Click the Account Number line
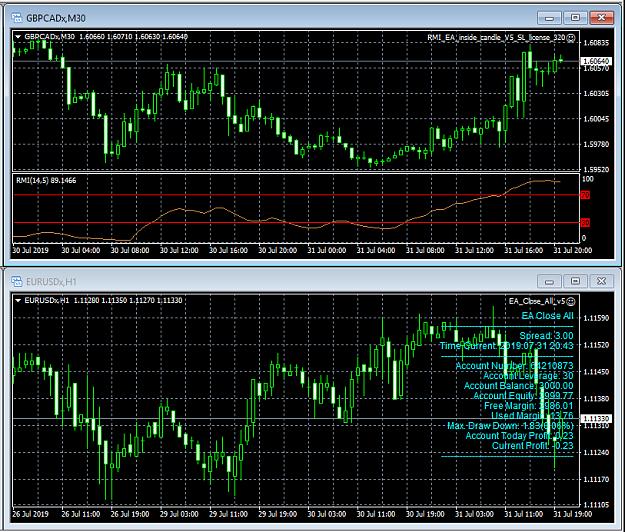625x532 pixels. [x=514, y=366]
